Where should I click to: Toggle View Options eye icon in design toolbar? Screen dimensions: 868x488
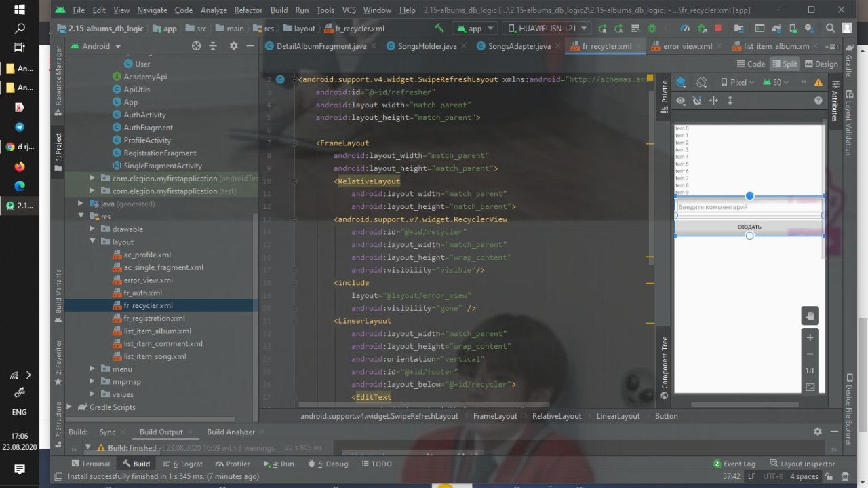pos(680,100)
